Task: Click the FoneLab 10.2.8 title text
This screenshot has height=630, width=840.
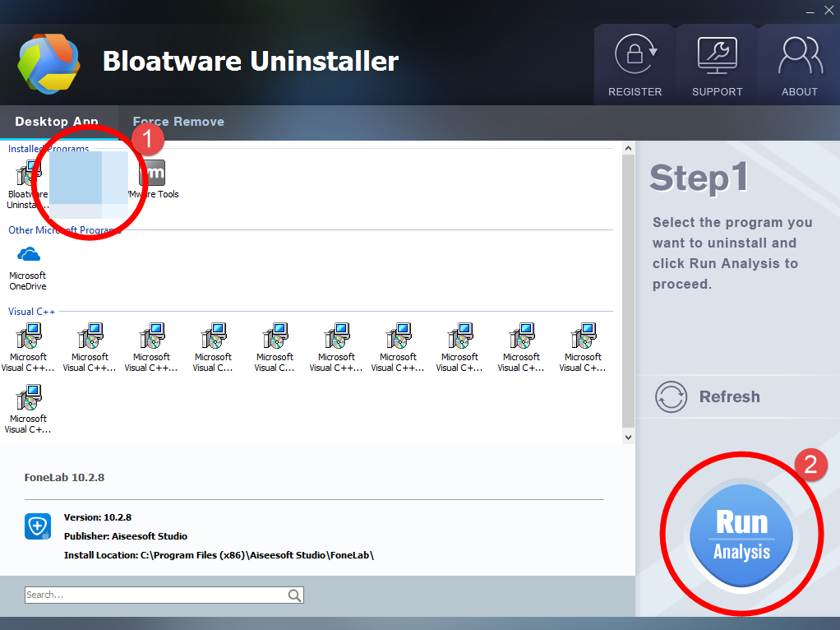Action: coord(64,477)
